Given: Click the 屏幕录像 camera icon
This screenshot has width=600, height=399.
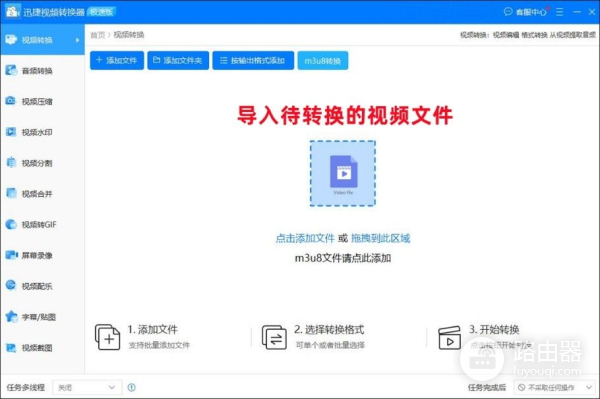Looking at the screenshot, I should pyautogui.click(x=11, y=255).
